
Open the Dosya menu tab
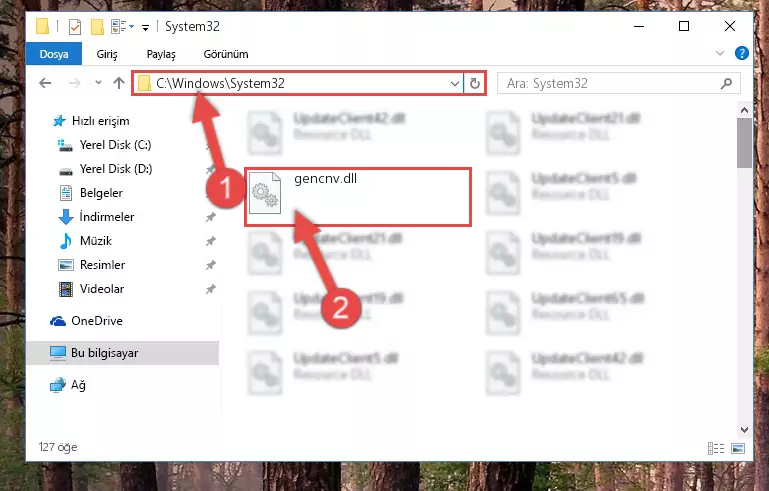54,54
